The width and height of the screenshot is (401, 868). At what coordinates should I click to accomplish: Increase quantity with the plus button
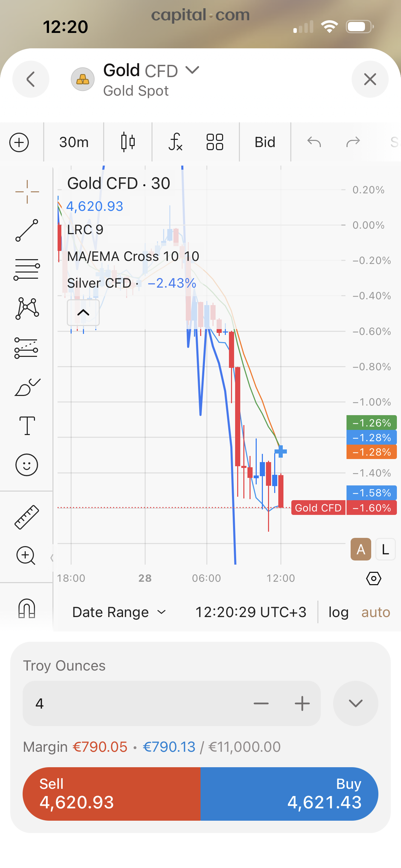coord(302,703)
